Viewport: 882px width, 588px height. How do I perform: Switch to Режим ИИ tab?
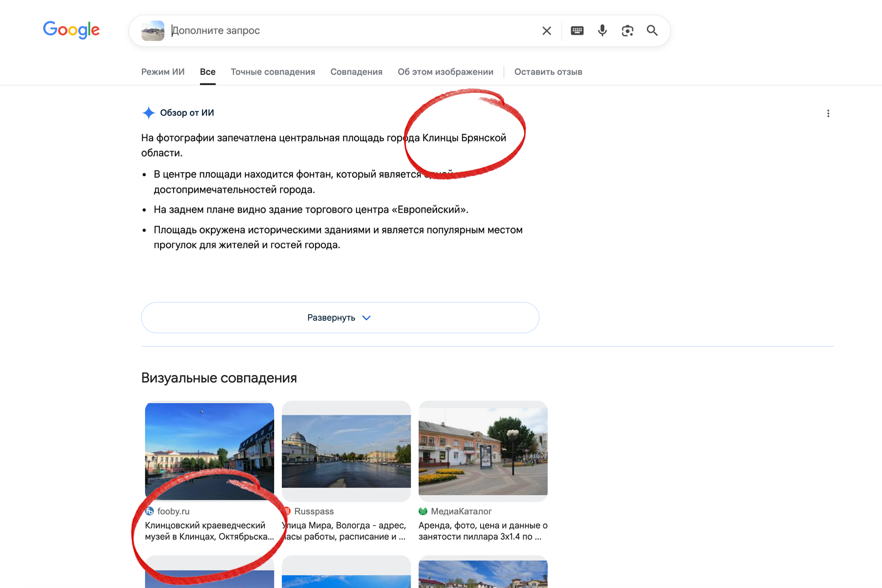(163, 72)
